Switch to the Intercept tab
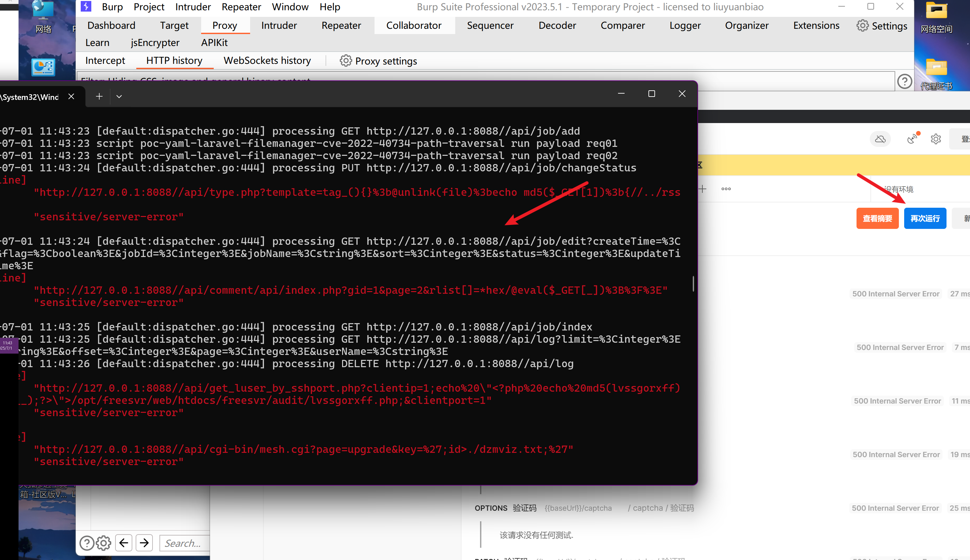This screenshot has height=560, width=970. (x=105, y=61)
